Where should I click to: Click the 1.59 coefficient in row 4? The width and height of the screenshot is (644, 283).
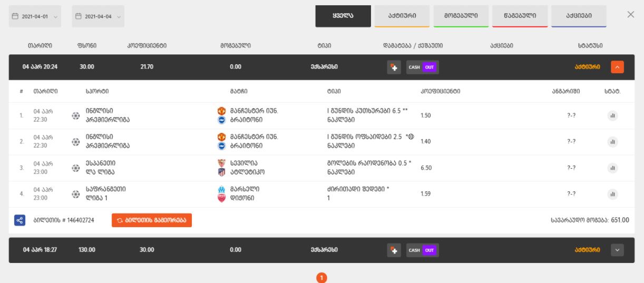(x=426, y=194)
